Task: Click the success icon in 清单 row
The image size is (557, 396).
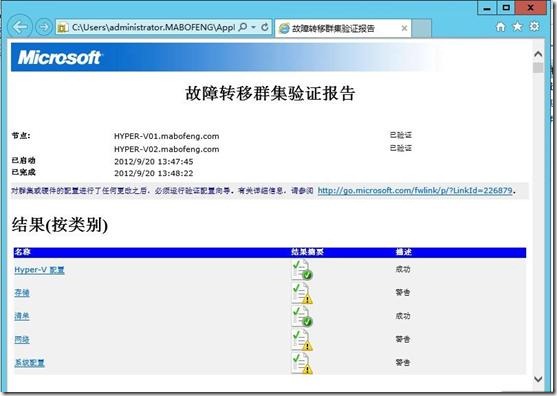Action: (302, 316)
